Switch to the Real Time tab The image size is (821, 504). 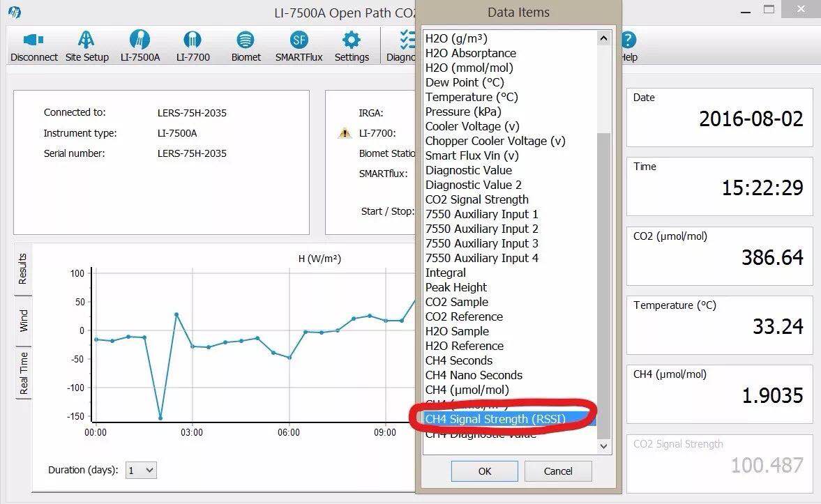point(24,373)
